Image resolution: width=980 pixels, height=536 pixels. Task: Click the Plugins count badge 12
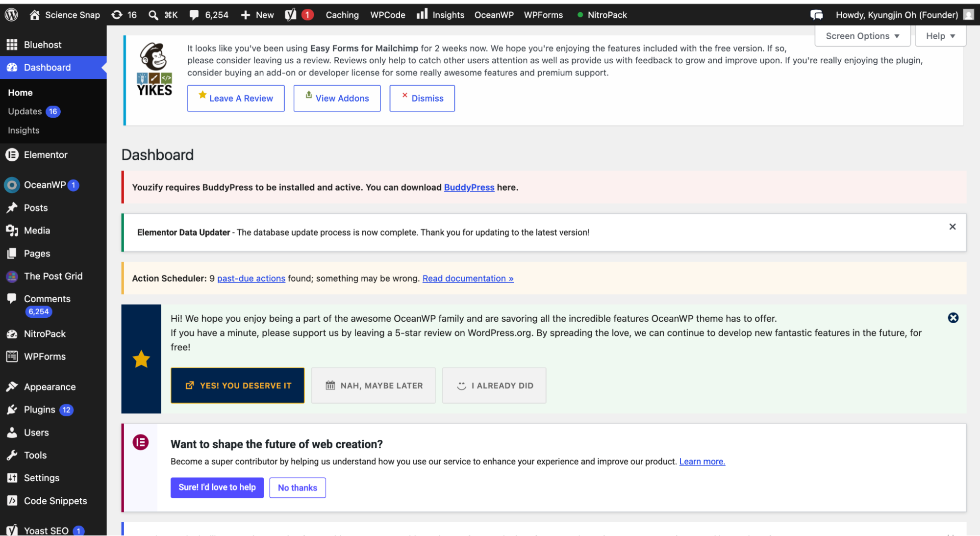point(66,410)
